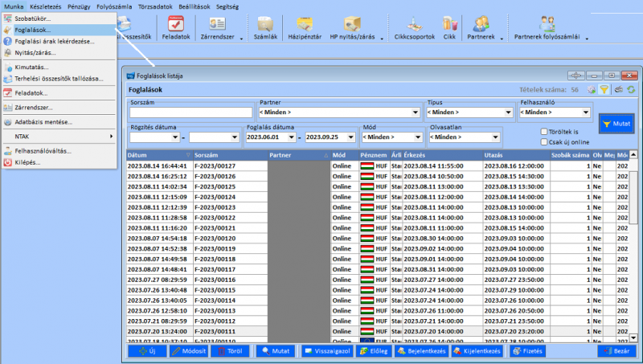The width and height of the screenshot is (643, 364).
Task: Open the Partnerek toolbar icon
Action: (481, 28)
